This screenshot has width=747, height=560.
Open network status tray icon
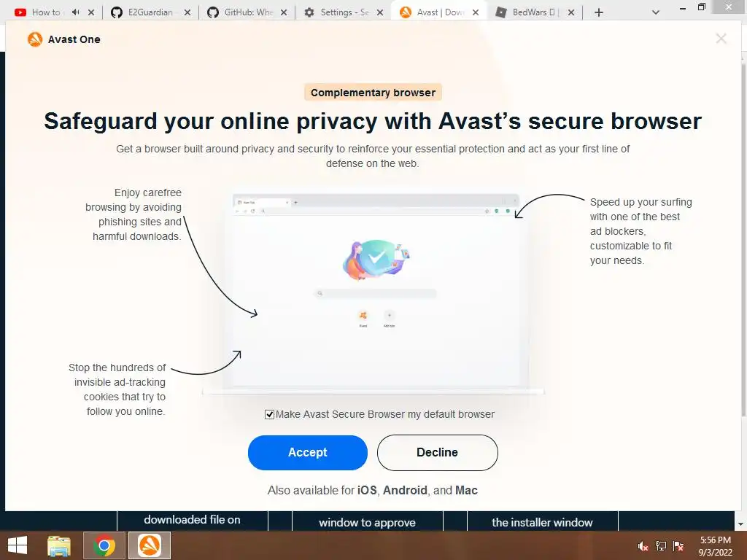(x=661, y=546)
